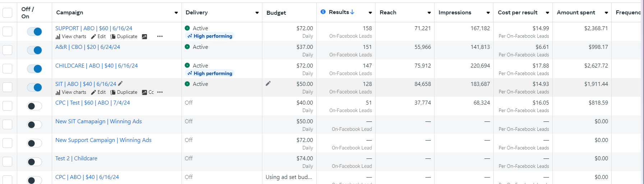Open View charts for the SUPPORT campaign
Screen dimensions: 644x184
71,37
